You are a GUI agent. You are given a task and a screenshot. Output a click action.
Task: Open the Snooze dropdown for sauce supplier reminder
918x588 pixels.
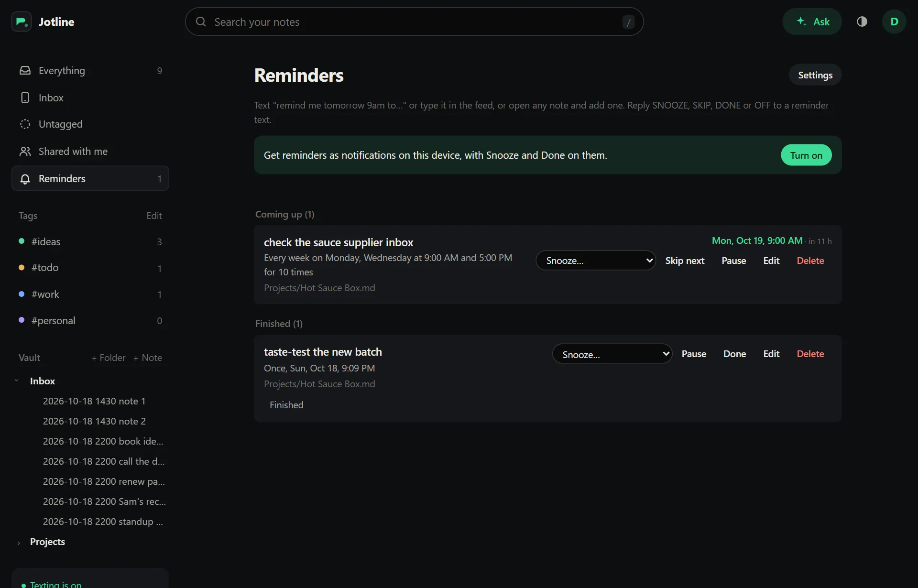pyautogui.click(x=596, y=261)
